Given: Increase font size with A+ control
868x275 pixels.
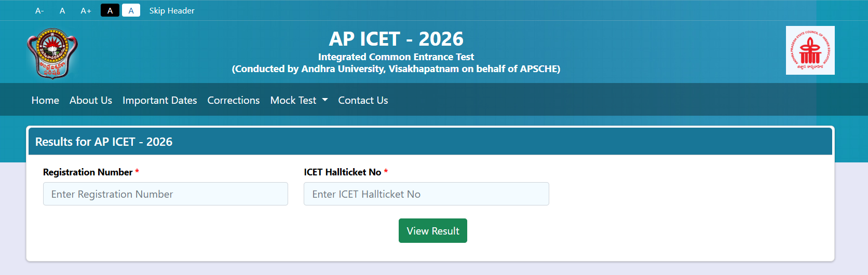Looking at the screenshot, I should click(86, 11).
